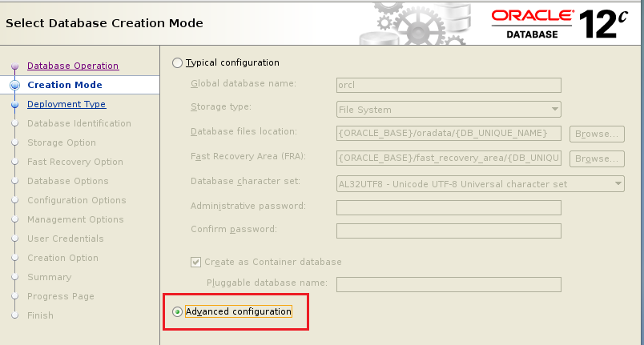Click the Confirm password field
Viewport: 644px width, 345px height.
pyautogui.click(x=449, y=231)
